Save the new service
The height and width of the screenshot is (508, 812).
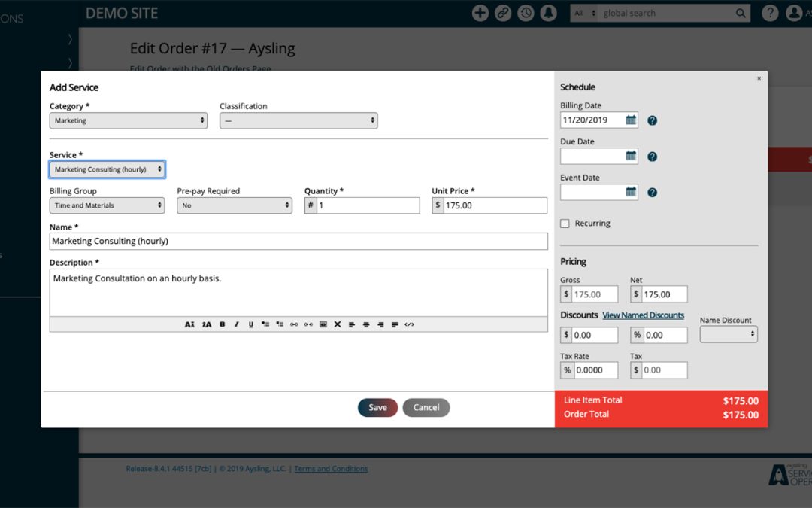point(377,407)
